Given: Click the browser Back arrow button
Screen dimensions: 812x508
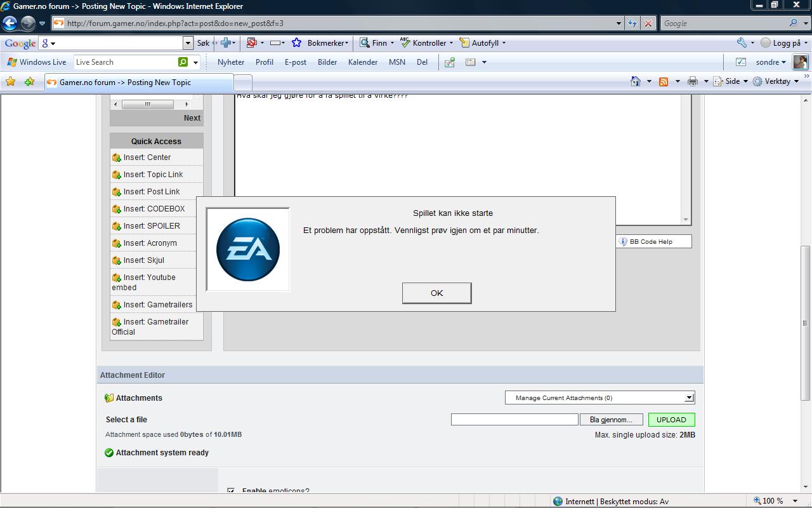Looking at the screenshot, I should click(10, 23).
